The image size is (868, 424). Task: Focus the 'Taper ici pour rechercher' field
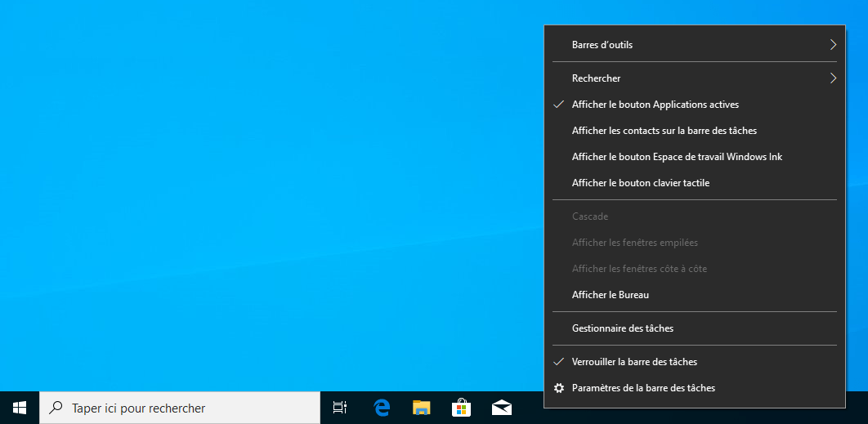click(180, 408)
